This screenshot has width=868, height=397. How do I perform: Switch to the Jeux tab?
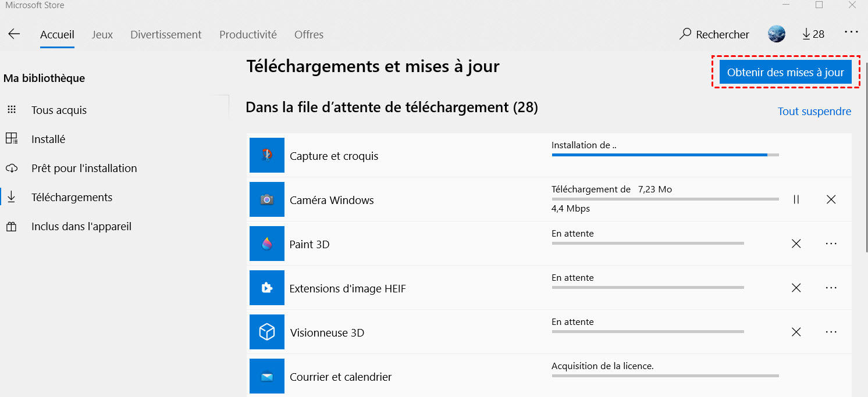point(102,35)
